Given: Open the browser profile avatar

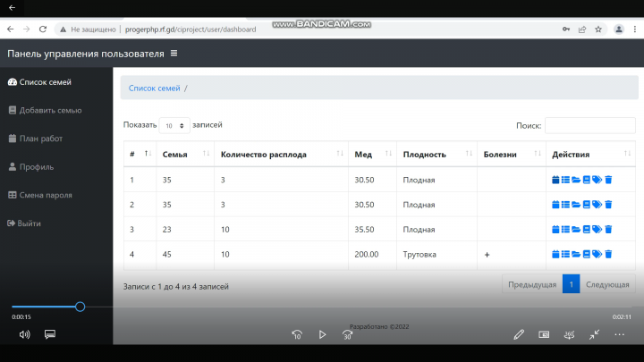Looking at the screenshot, I should tap(619, 29).
